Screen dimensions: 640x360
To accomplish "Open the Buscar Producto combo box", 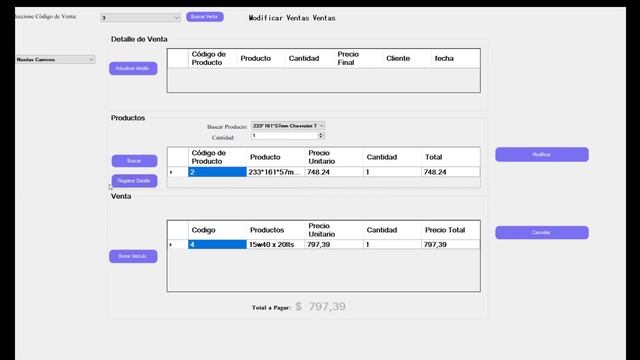I will tap(288, 126).
